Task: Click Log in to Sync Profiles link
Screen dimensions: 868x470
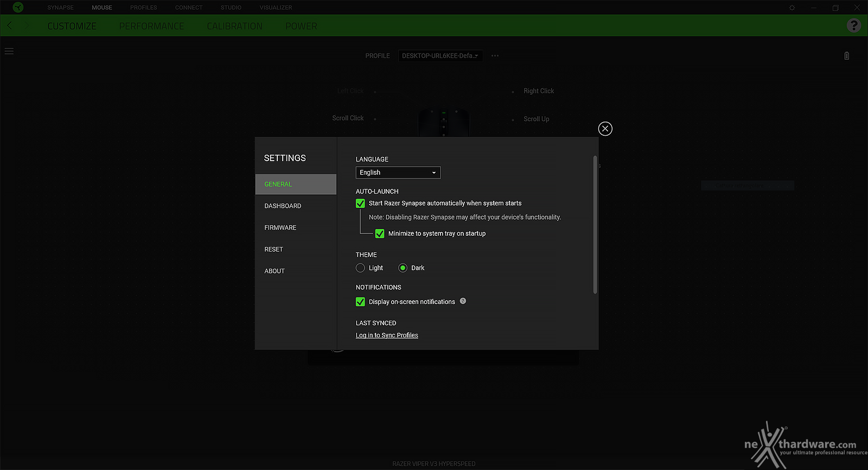Action: tap(387, 335)
